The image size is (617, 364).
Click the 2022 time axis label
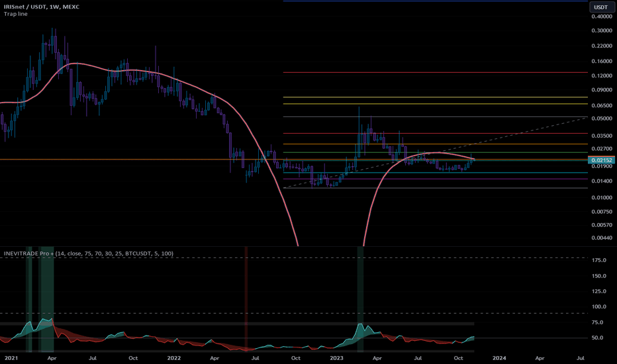174,358
